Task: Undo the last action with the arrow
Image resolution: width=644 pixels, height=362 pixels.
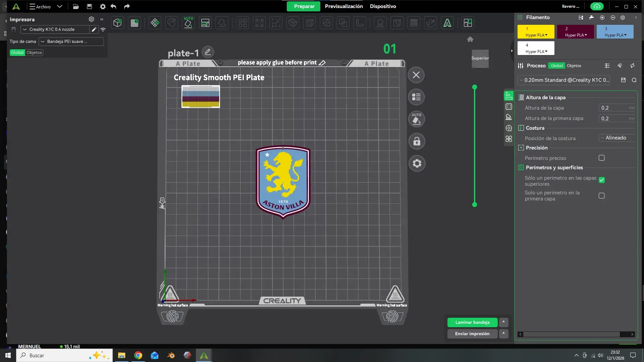Action: click(113, 6)
